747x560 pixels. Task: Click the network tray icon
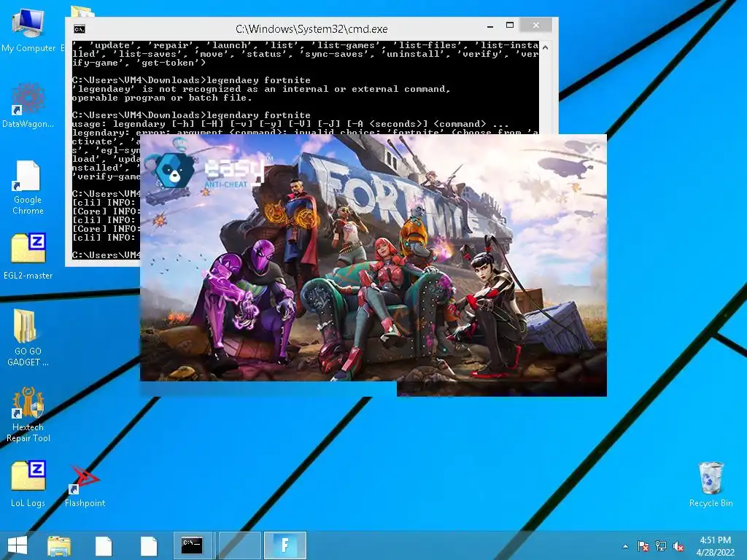tap(661, 546)
